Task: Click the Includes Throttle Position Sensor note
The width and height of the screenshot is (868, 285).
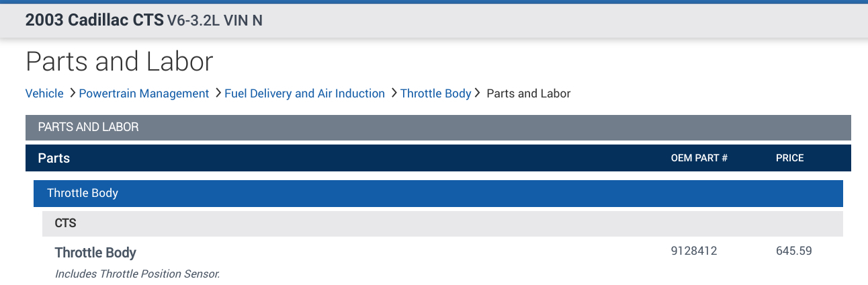Action: [x=137, y=274]
